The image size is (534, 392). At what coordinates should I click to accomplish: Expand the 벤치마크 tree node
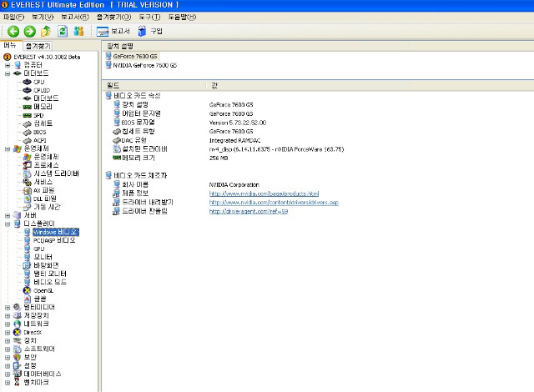(8, 383)
